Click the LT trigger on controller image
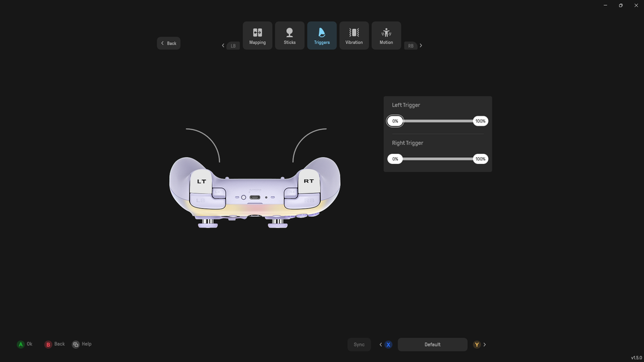The width and height of the screenshot is (644, 362). [x=201, y=181]
